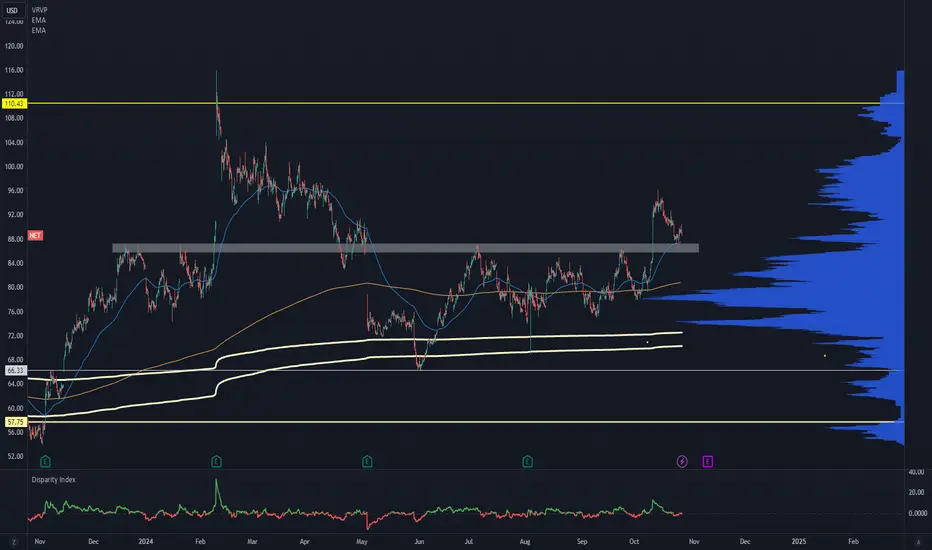
Task: Select the EMA label directly below VRVP
Action: pos(39,20)
